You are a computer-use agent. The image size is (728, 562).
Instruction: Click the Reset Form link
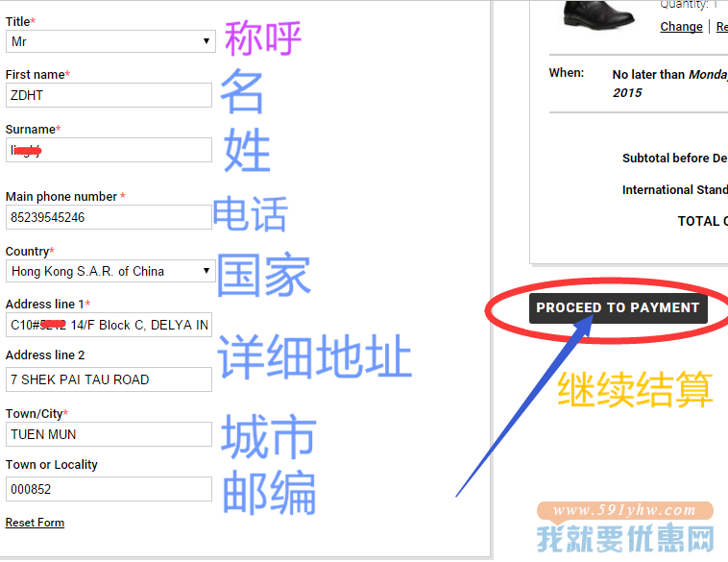point(35,523)
